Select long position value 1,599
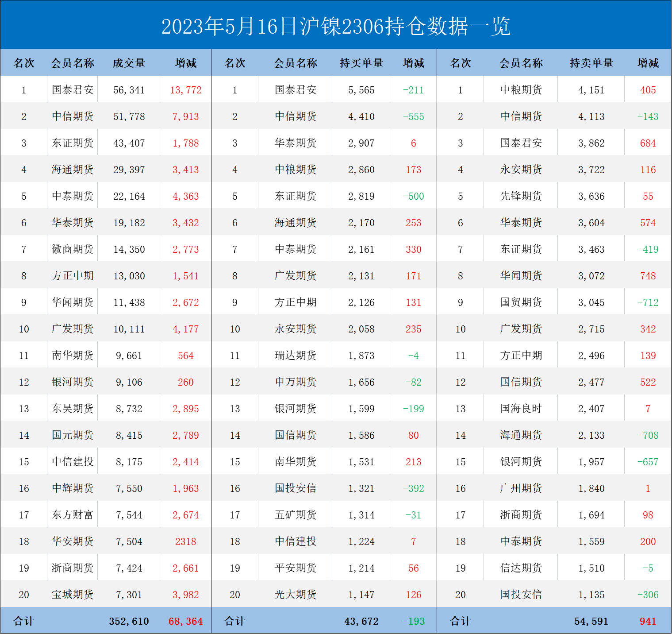The width and height of the screenshot is (672, 634). click(361, 409)
